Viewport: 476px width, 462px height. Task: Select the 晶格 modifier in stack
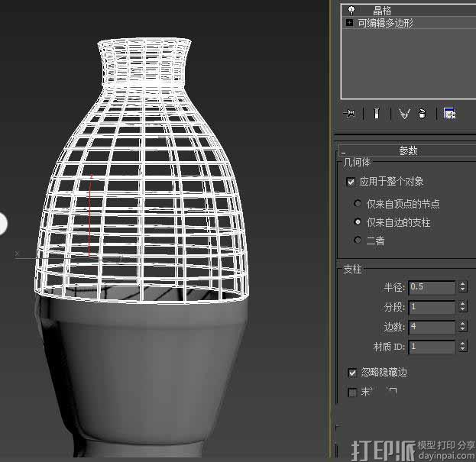pos(382,11)
